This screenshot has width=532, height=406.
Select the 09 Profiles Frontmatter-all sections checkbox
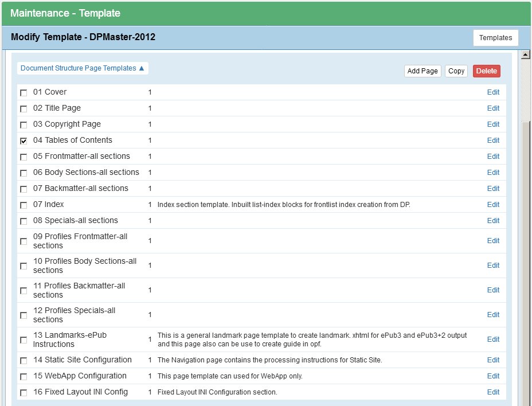[x=24, y=241]
